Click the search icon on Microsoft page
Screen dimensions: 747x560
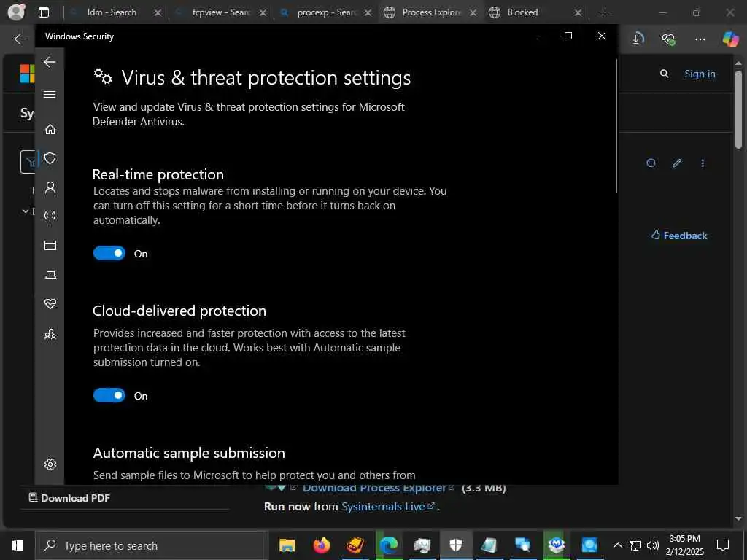[664, 74]
